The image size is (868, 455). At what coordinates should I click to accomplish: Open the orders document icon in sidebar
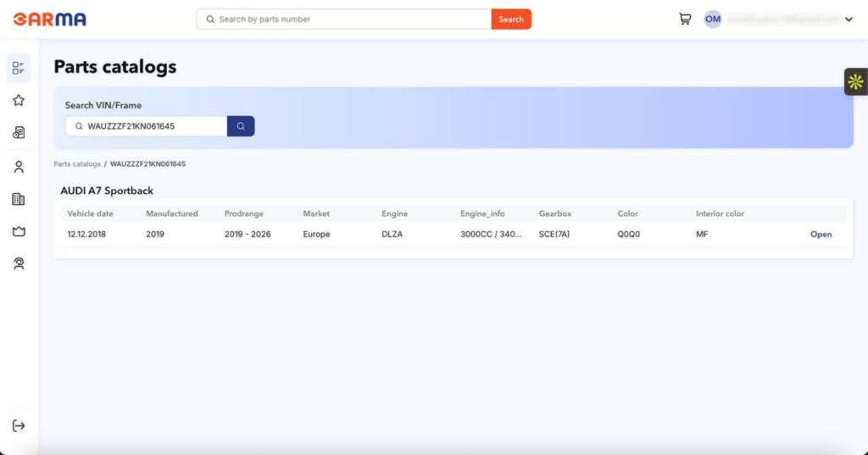coord(19,132)
